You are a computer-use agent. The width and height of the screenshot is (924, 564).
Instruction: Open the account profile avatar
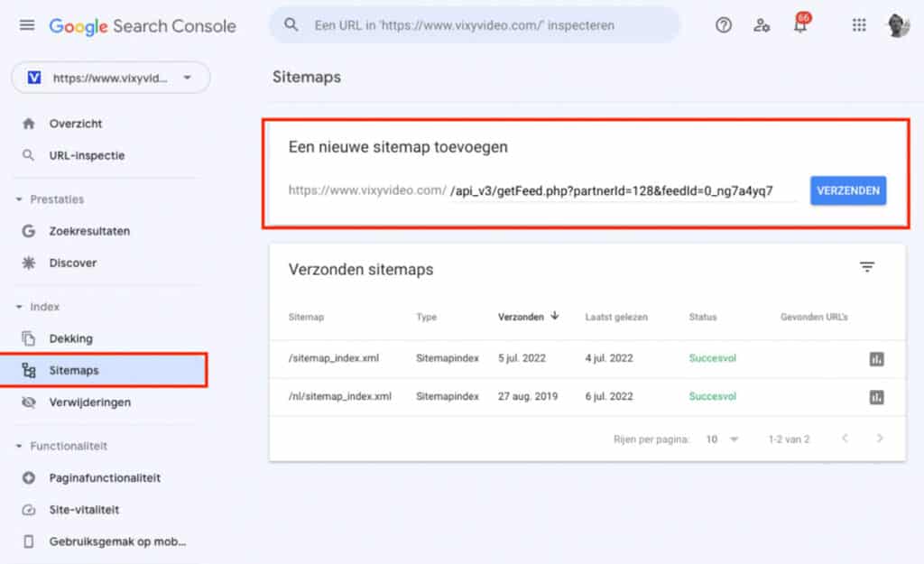pyautogui.click(x=898, y=25)
